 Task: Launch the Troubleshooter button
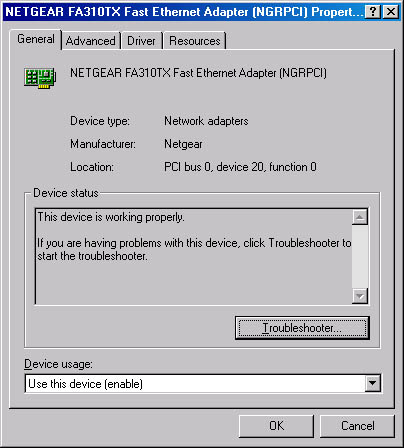302,328
